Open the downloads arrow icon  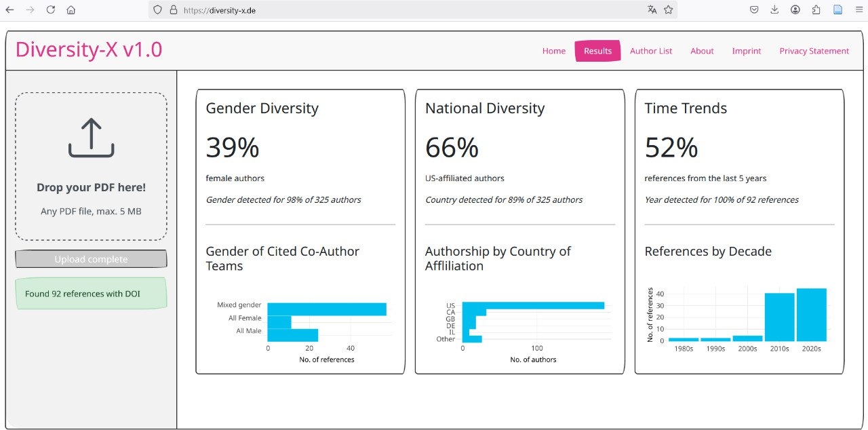[774, 10]
